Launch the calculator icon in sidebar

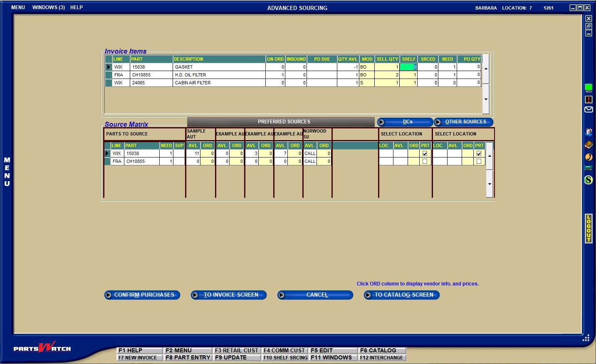(589, 168)
